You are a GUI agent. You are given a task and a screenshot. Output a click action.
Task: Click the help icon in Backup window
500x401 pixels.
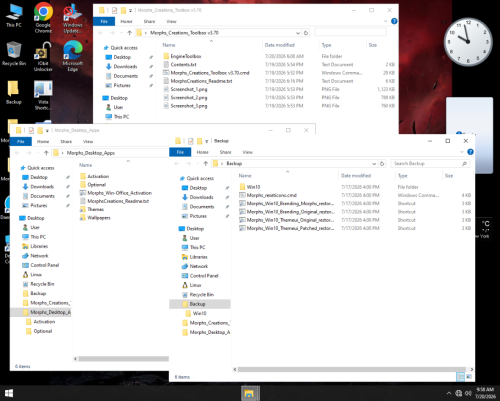(x=470, y=152)
